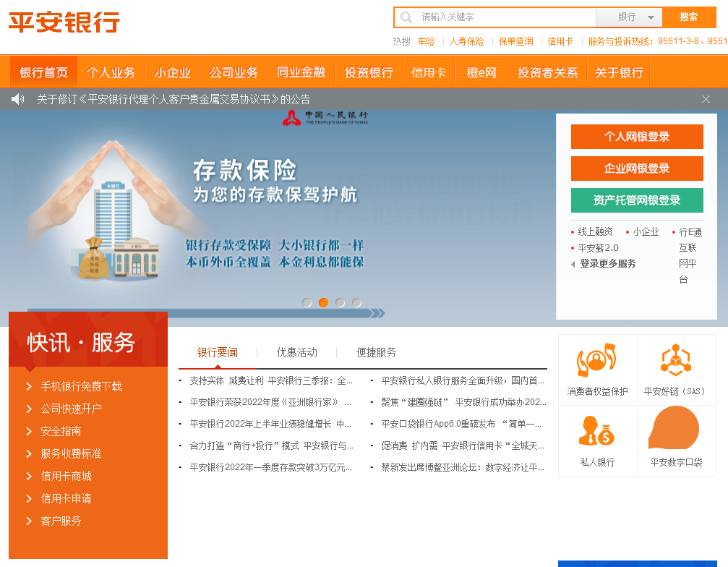This screenshot has width=728, height=567.
Task: Click the 资产托管网银登录 button
Action: coord(637,200)
